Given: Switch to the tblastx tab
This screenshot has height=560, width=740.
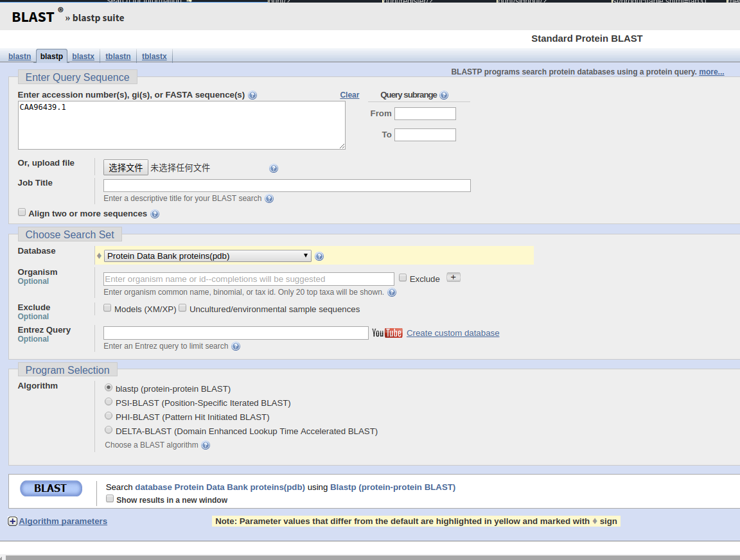Looking at the screenshot, I should 154,57.
